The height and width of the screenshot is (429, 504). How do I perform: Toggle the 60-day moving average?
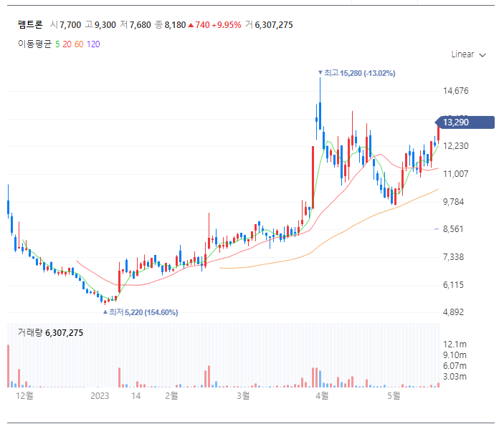point(79,44)
